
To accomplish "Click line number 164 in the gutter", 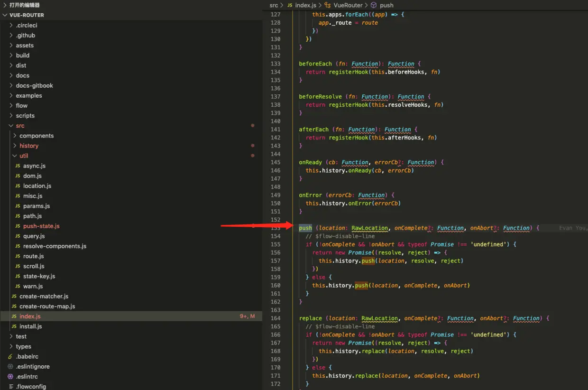I will click(276, 318).
